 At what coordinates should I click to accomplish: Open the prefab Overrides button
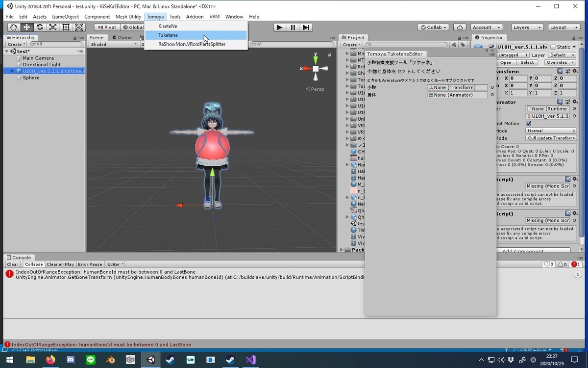tap(559, 62)
